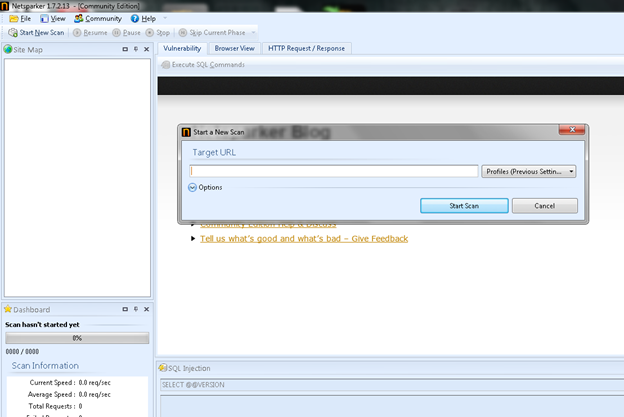Switch to HTTP Request / Response tab
The height and width of the screenshot is (417, 624).
[x=304, y=48]
